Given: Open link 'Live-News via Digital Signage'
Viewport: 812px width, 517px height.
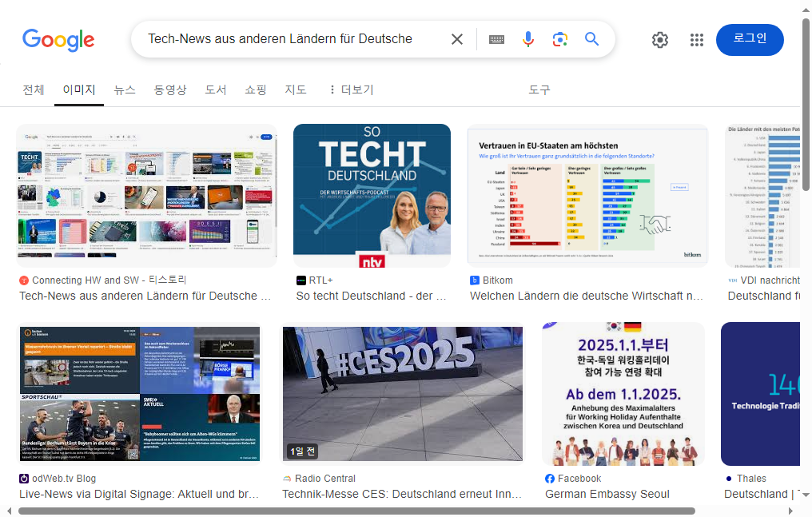Looking at the screenshot, I should (139, 495).
